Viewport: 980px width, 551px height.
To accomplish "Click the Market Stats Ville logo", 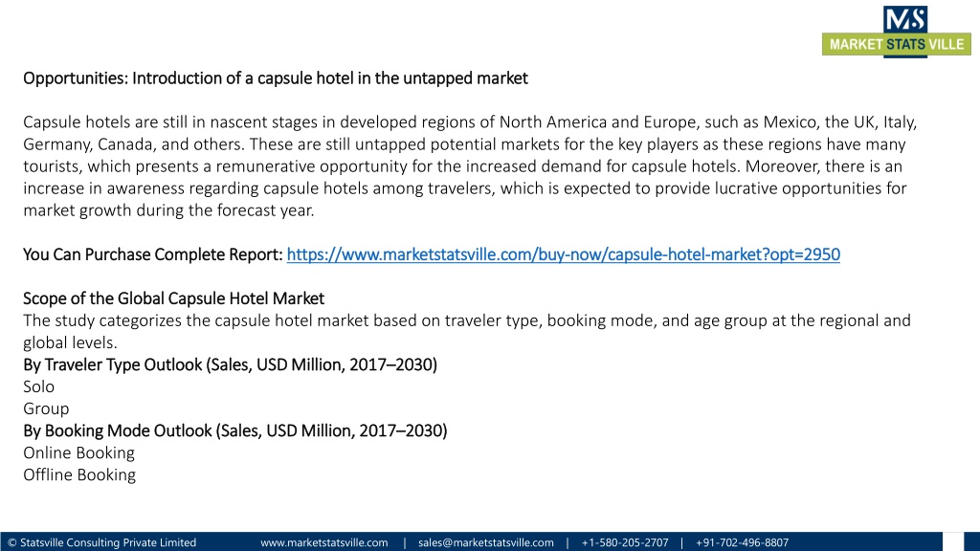I will coord(896,32).
